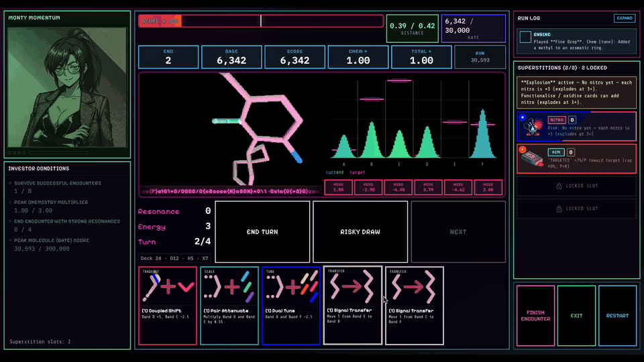Viewport: 644px width, 362px height.
Task: Click the Monty Momentum character portrait
Action: click(67, 87)
